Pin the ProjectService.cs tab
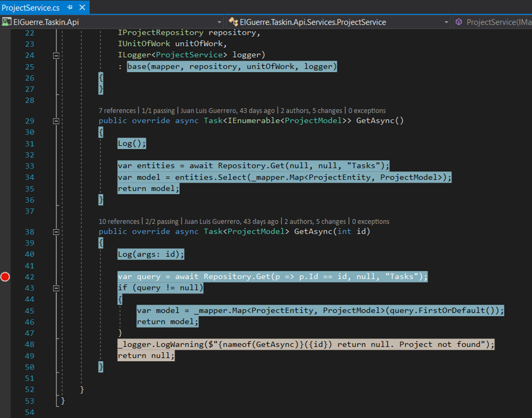The width and height of the screenshot is (532, 418). [x=70, y=8]
